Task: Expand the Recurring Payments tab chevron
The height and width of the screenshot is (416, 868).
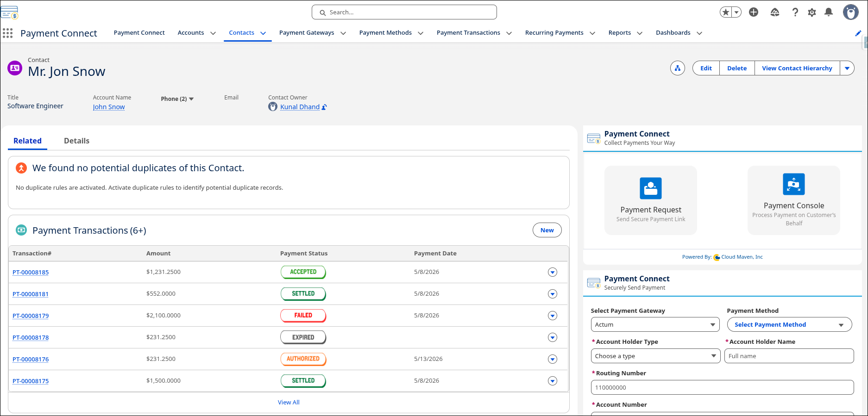Action: [592, 33]
